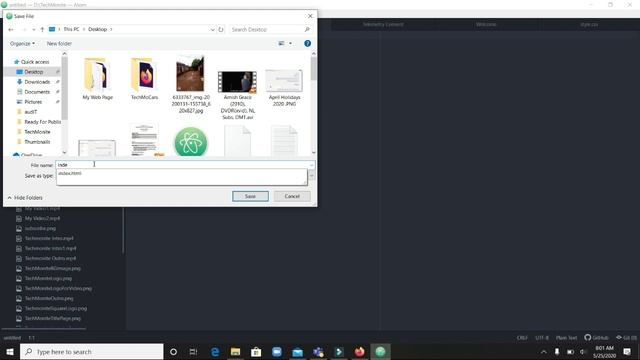Open the Mail app on the taskbar
Screen dimensions: 640x360
tap(298, 351)
